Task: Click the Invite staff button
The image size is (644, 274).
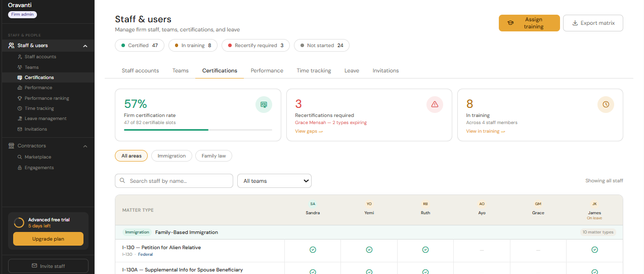Action: pos(48,266)
